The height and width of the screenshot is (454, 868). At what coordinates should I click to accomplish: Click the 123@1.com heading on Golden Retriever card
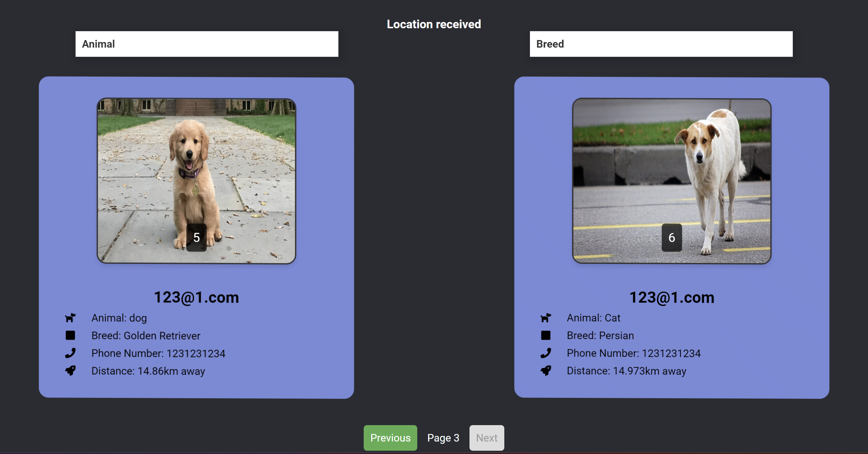click(x=196, y=297)
